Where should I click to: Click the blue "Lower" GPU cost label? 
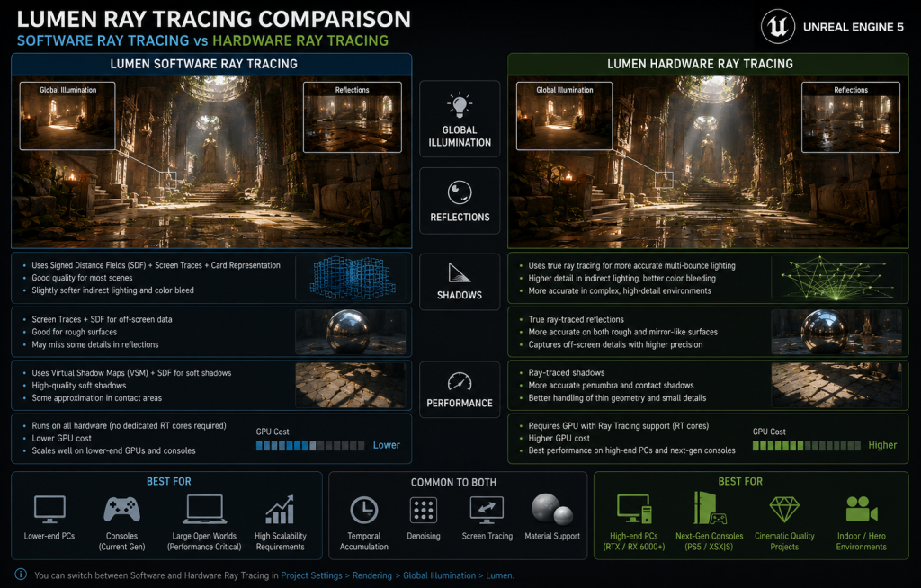387,445
